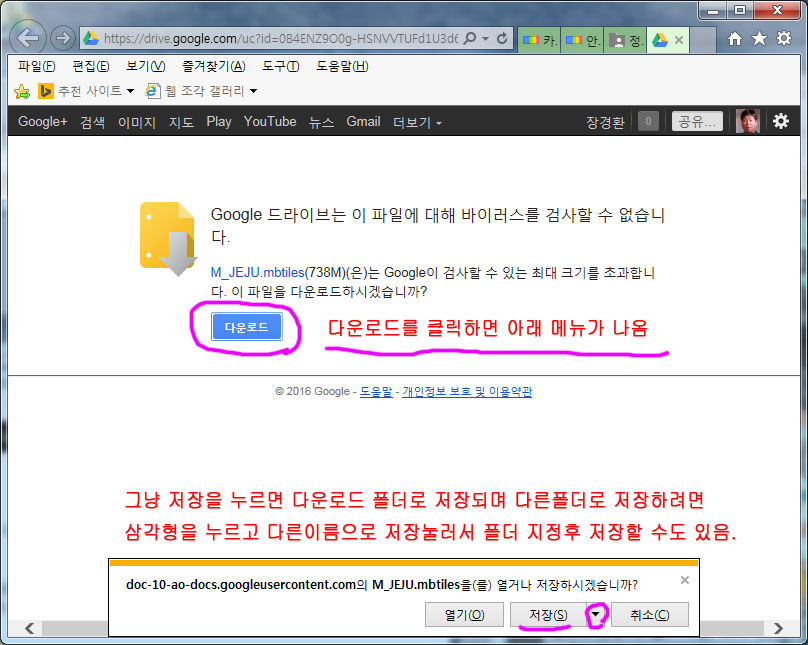Open Google bar settings gear
This screenshot has width=808, height=645.
click(781, 122)
